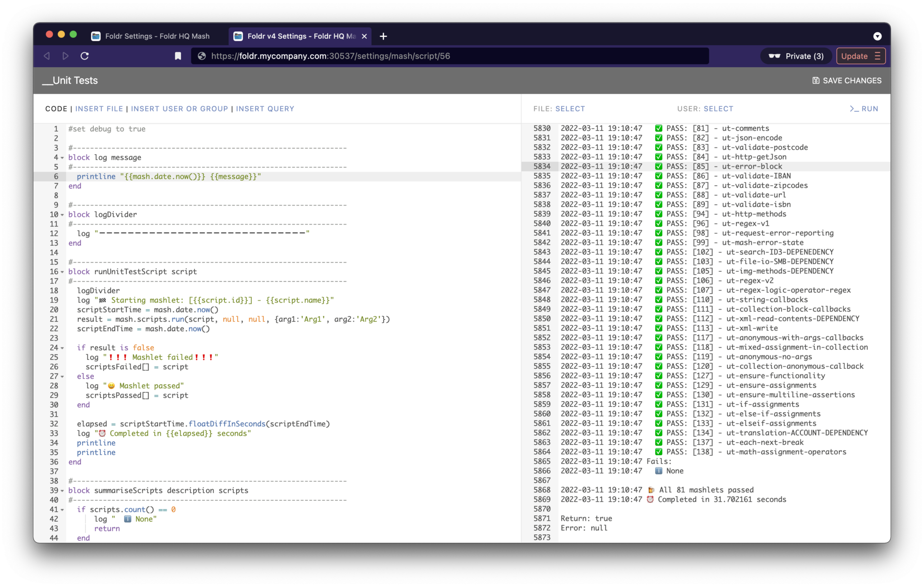Collapse the block log message fold arrow
This screenshot has width=924, height=587.
[x=62, y=158]
